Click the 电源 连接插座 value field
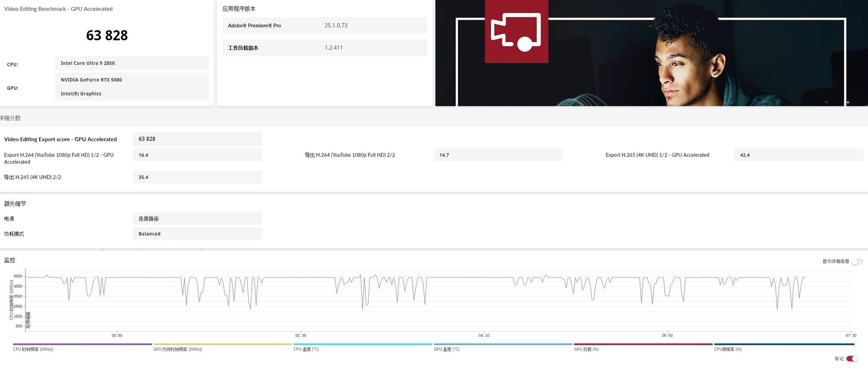This screenshot has height=376, width=868. pos(197,219)
